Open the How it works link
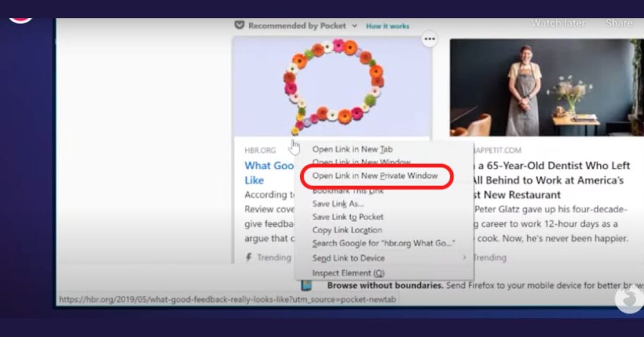Screen dimensions: 644x337 click(387, 26)
